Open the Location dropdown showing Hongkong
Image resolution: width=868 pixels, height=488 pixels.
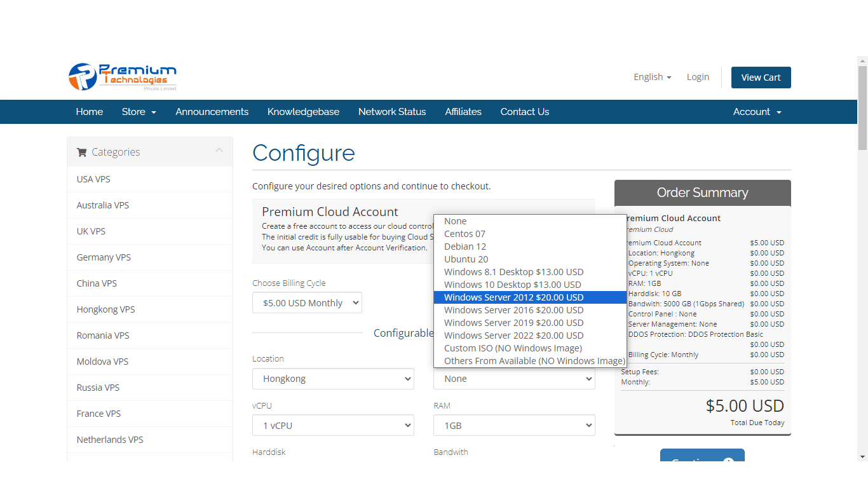tap(333, 379)
